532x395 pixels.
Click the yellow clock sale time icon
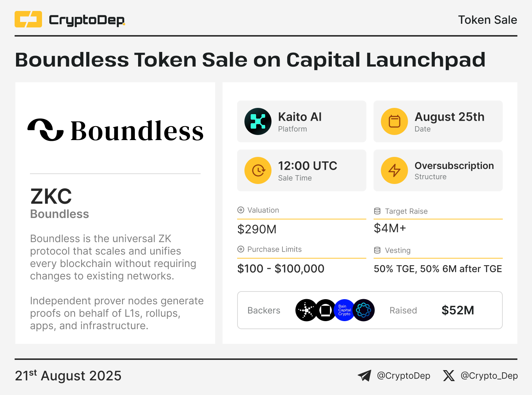tap(258, 170)
